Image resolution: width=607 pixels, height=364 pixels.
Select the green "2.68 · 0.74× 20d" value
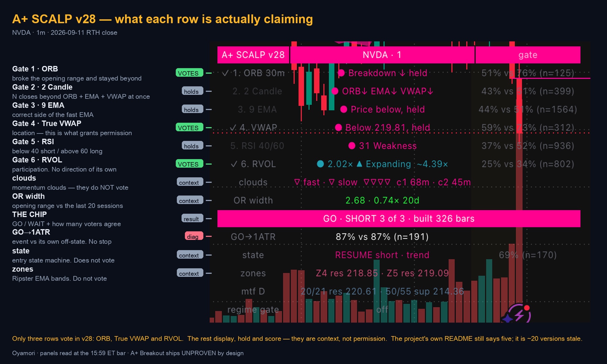tap(382, 200)
